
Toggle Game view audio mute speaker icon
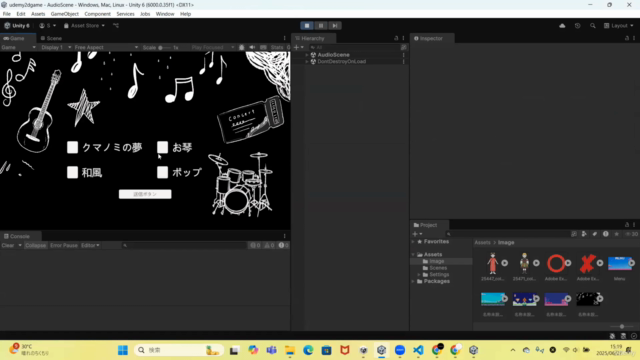point(252,47)
